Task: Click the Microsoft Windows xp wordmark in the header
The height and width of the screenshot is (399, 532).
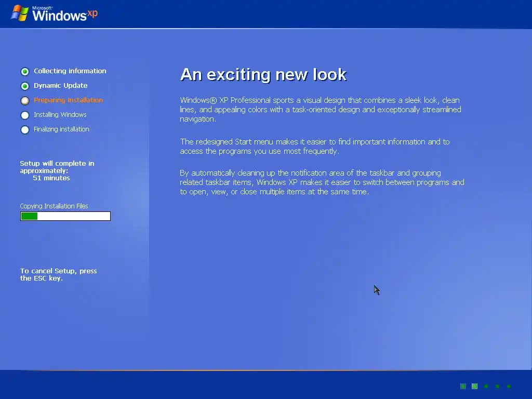Action: (x=65, y=14)
